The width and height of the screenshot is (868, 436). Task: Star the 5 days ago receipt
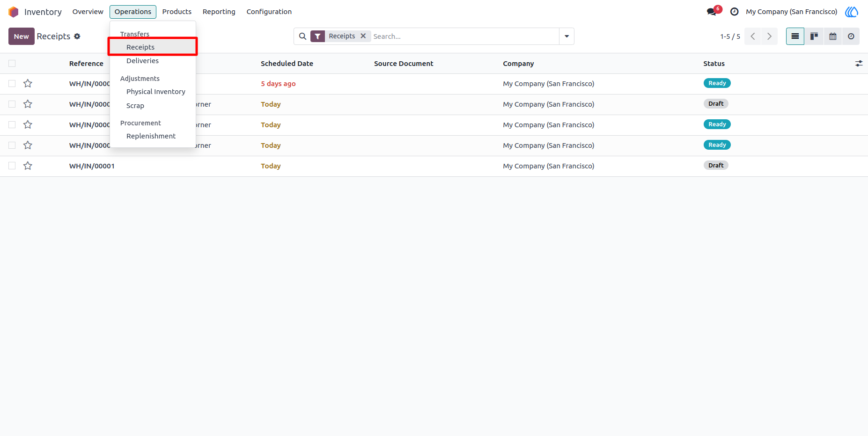(x=28, y=84)
